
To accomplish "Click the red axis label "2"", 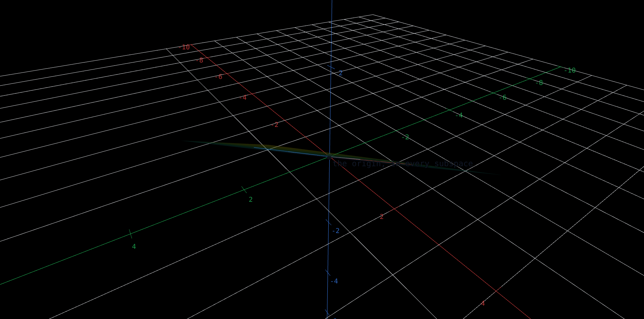I will click(x=382, y=217).
